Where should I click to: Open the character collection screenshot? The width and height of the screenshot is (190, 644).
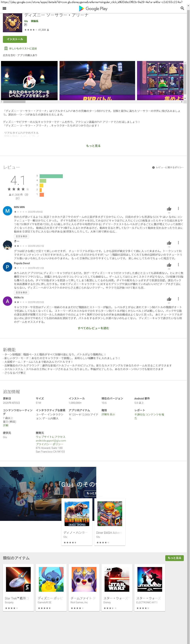click(x=160, y=80)
